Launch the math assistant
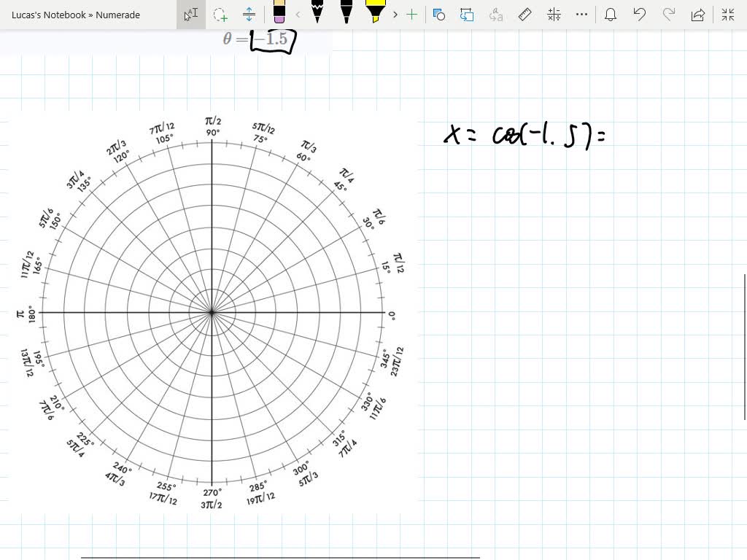This screenshot has height=560, width=747. 552,15
